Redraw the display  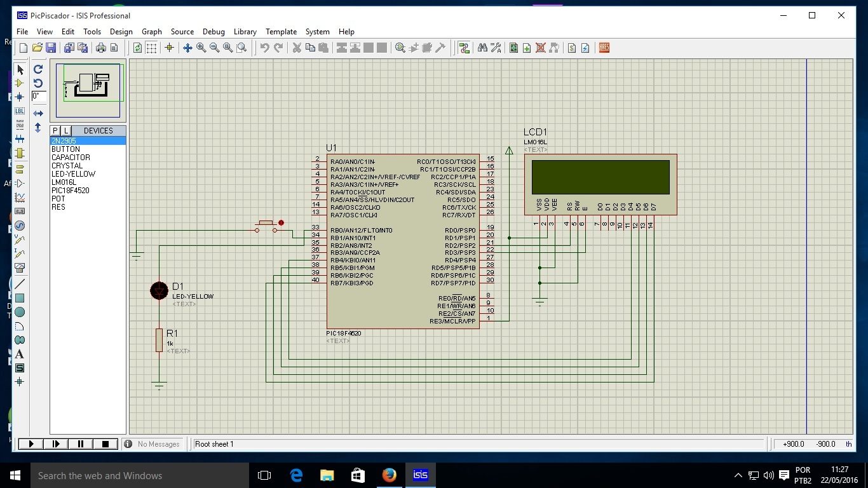tap(137, 48)
